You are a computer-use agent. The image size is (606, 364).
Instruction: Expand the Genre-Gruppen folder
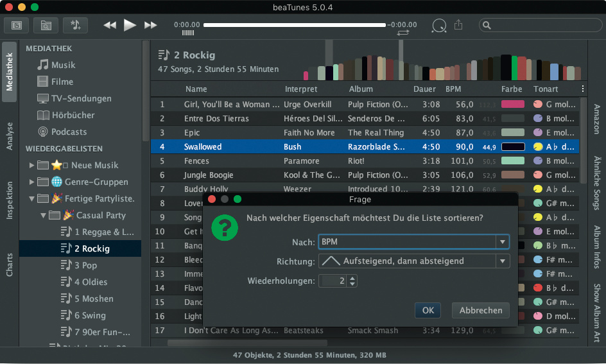[31, 182]
